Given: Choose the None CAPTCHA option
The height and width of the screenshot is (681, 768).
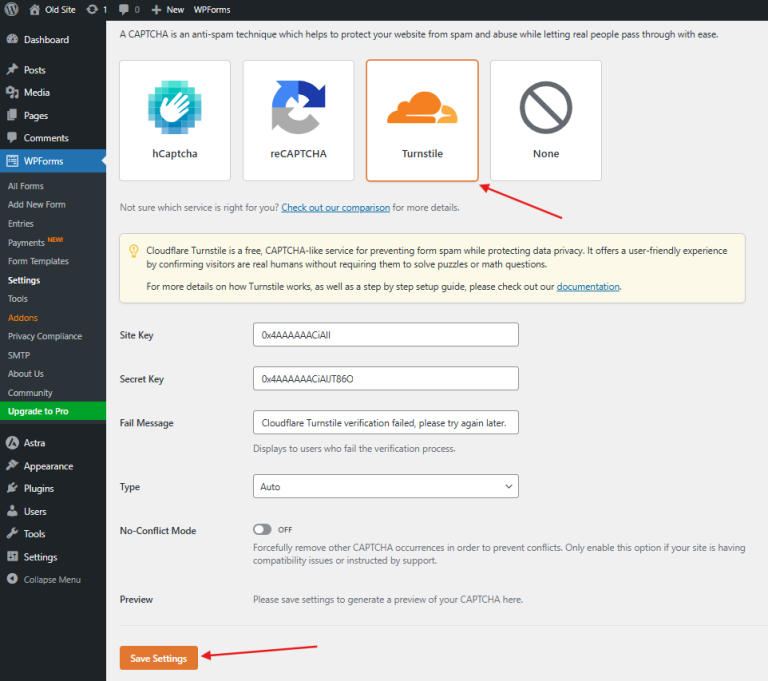Looking at the screenshot, I should pyautogui.click(x=546, y=121).
